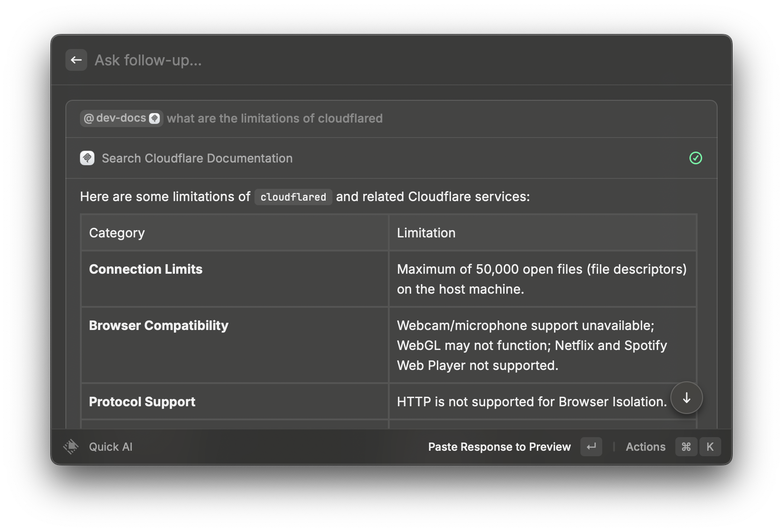Choose Paste Response to Preview
The image size is (783, 532).
tap(499, 447)
